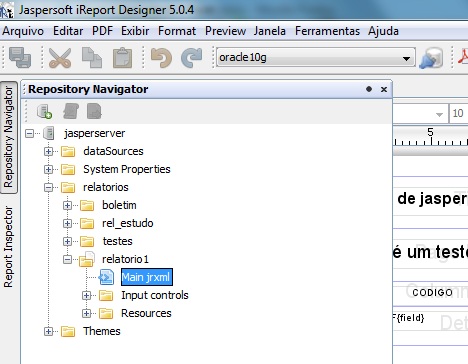
Task: Click the relatorio1 report unit icon
Action: 87,259
